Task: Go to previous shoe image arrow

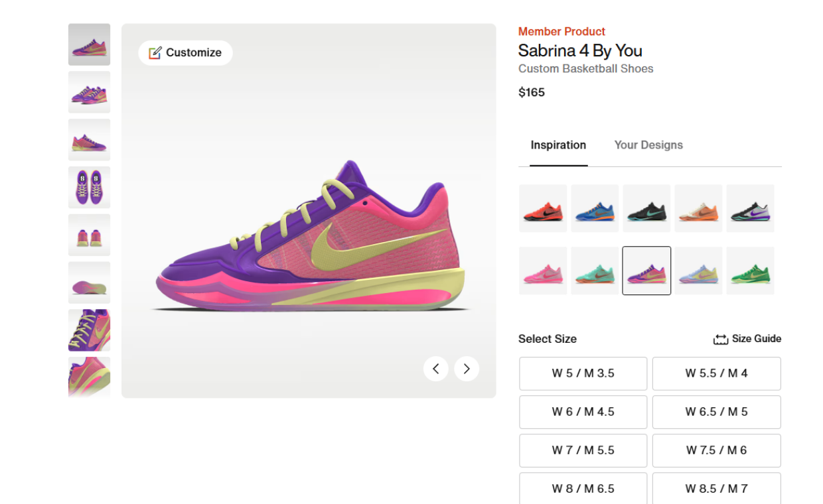Action: [x=436, y=369]
